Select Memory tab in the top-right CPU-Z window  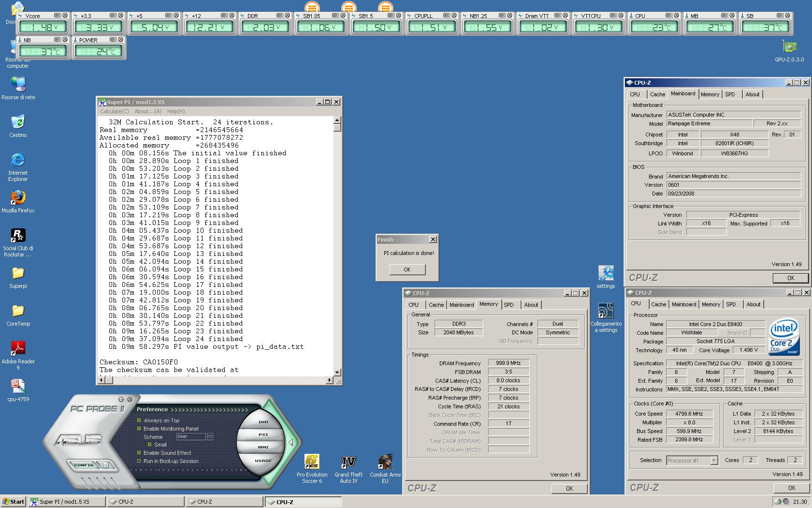710,94
